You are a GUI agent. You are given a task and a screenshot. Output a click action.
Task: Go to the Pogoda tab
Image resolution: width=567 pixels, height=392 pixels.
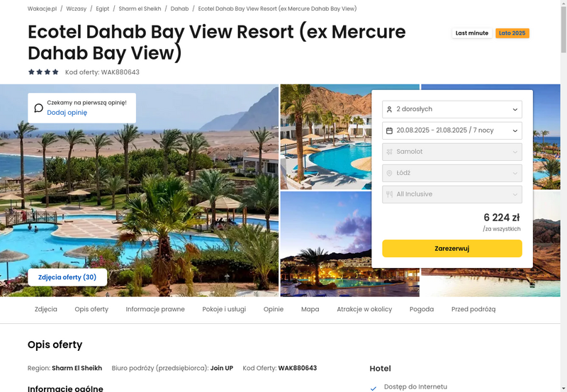click(421, 309)
